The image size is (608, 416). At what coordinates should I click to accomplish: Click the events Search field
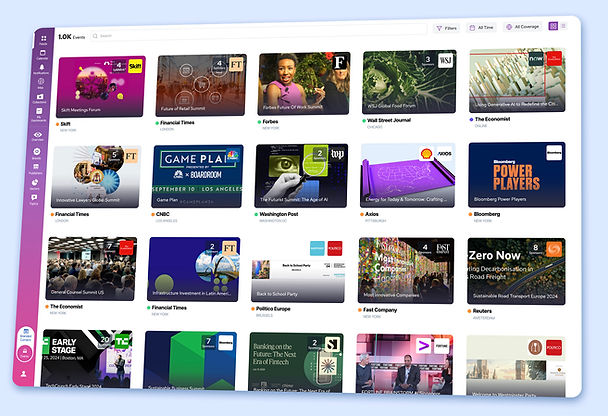[x=258, y=34]
